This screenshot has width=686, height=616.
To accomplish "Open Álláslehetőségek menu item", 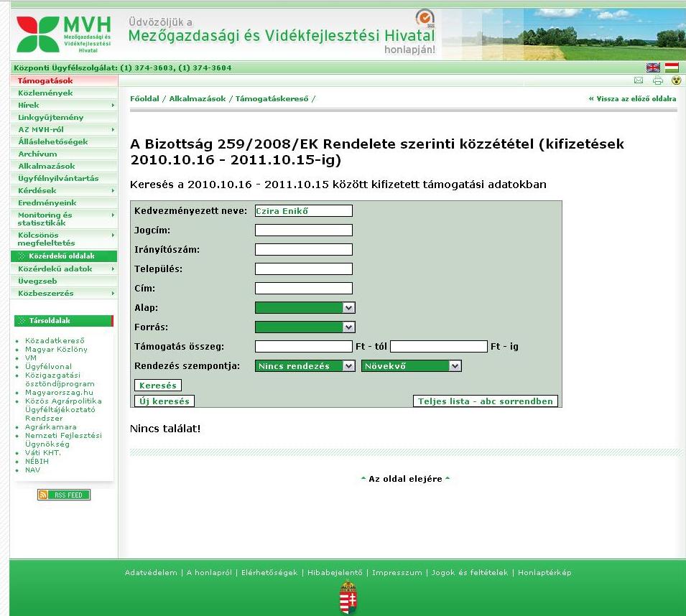I will tap(64, 142).
